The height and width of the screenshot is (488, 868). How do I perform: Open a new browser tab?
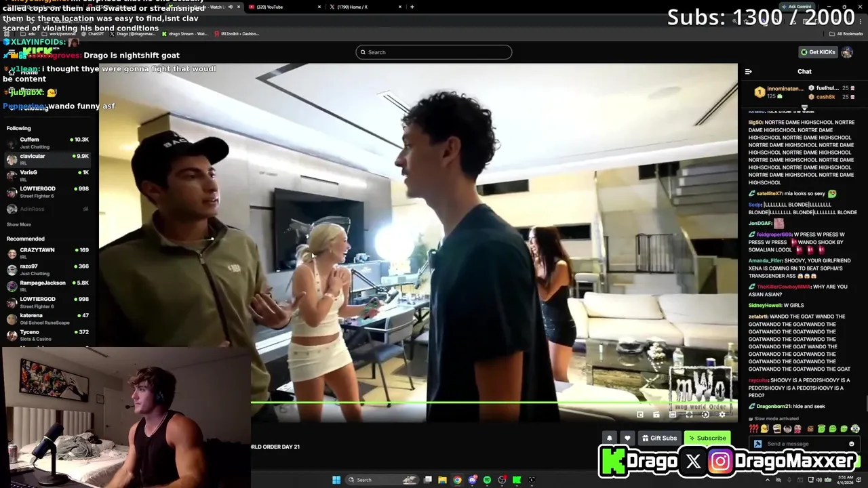tap(412, 7)
